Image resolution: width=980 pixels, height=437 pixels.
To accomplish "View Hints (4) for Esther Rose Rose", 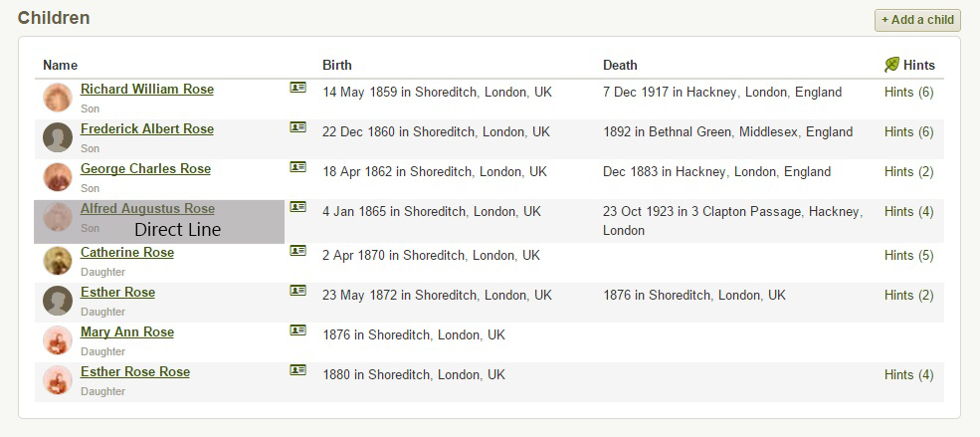I will 908,375.
